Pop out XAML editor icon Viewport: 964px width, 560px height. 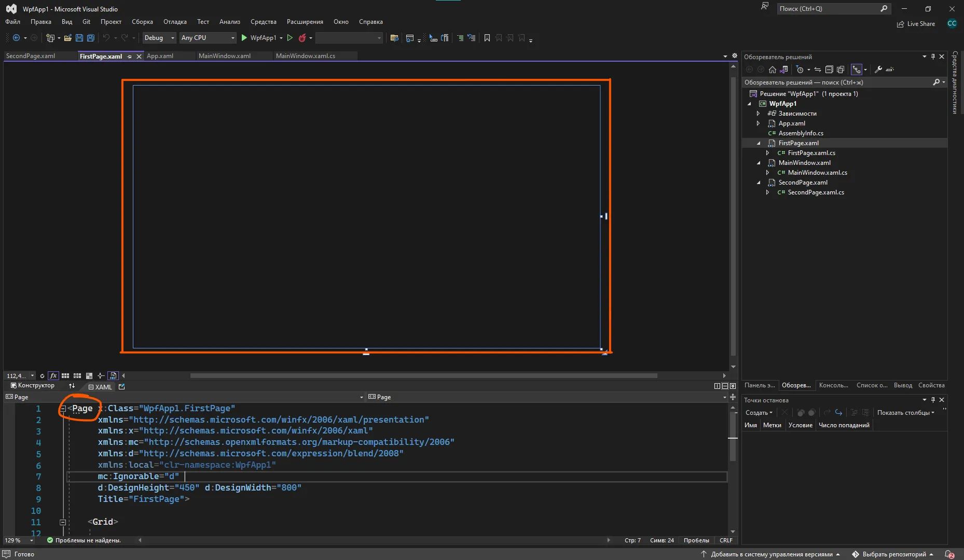tap(122, 386)
